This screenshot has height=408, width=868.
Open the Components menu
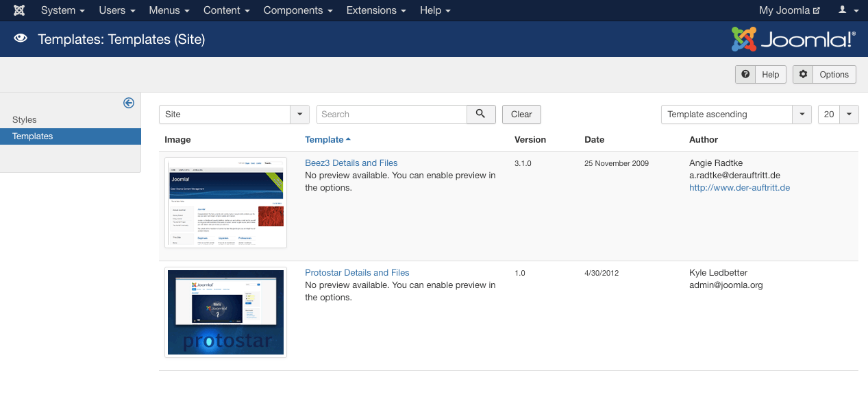[298, 10]
